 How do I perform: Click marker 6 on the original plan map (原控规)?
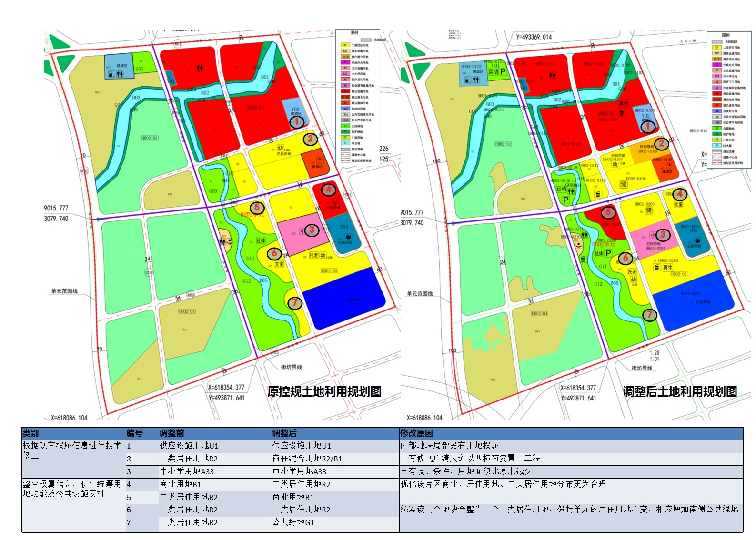274,254
